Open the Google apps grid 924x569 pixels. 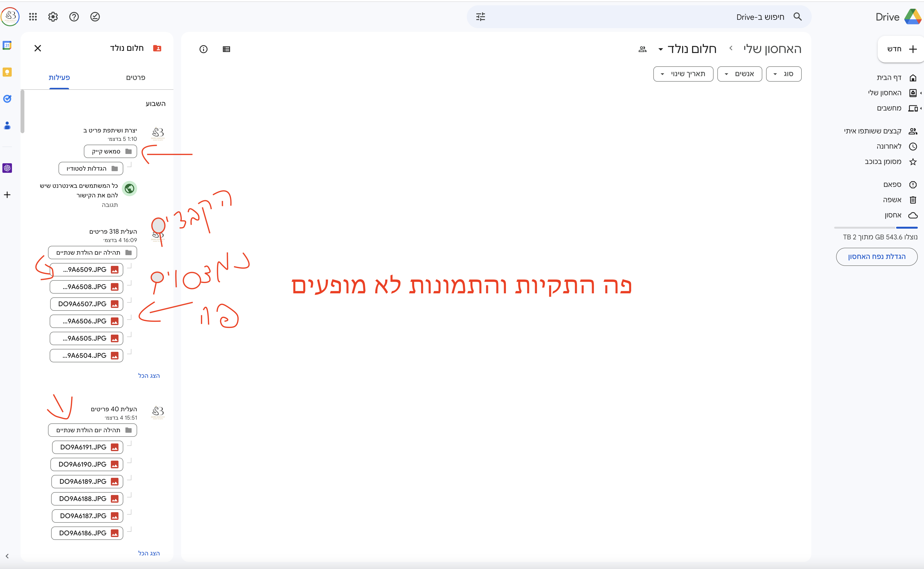(33, 16)
